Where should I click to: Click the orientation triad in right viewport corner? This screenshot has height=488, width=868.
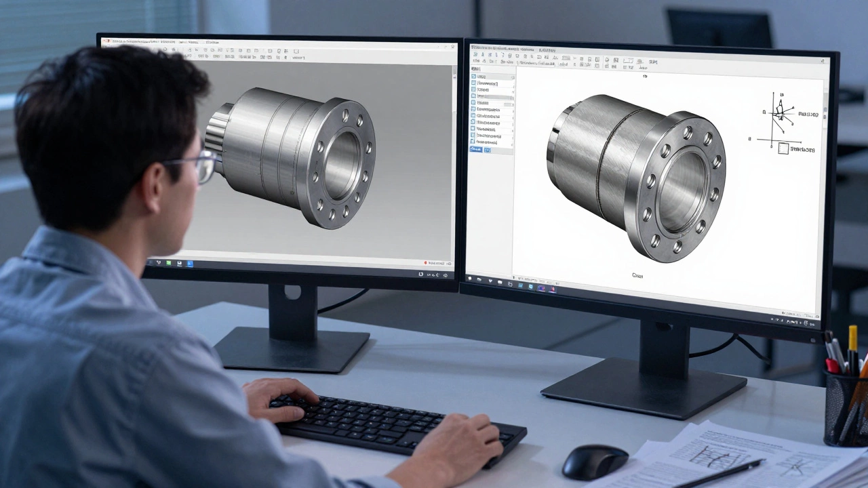(778, 115)
